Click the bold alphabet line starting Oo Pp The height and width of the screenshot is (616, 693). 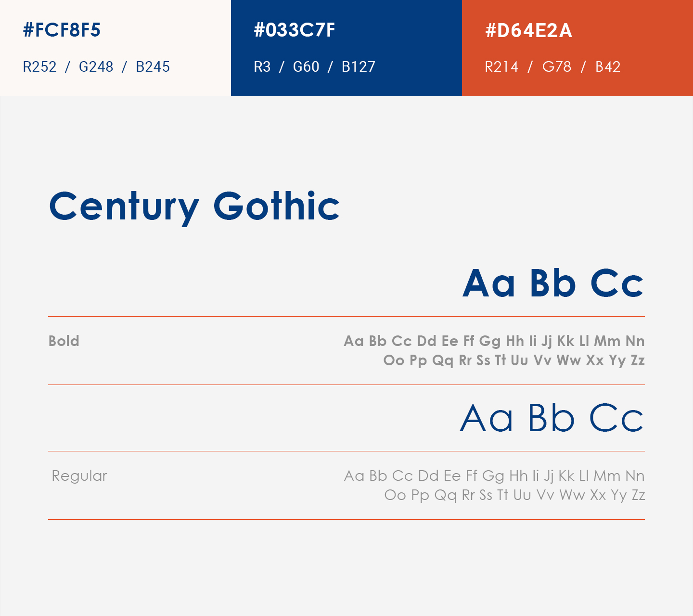[x=513, y=360]
